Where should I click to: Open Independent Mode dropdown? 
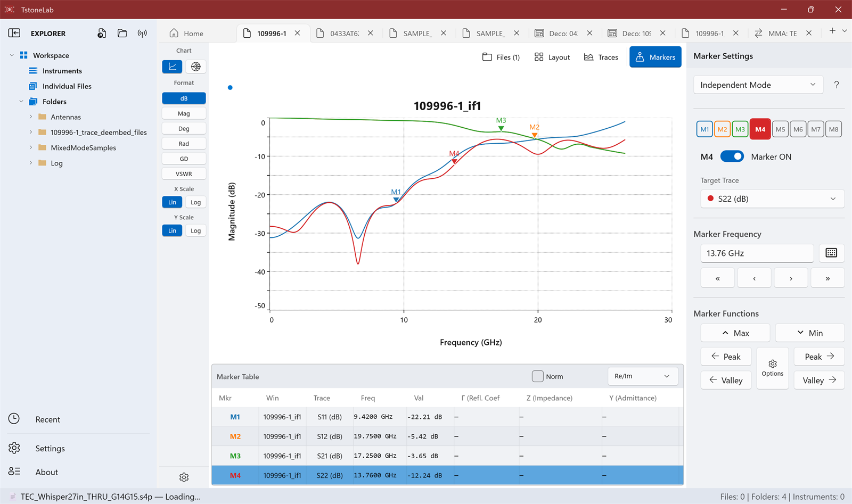point(758,85)
